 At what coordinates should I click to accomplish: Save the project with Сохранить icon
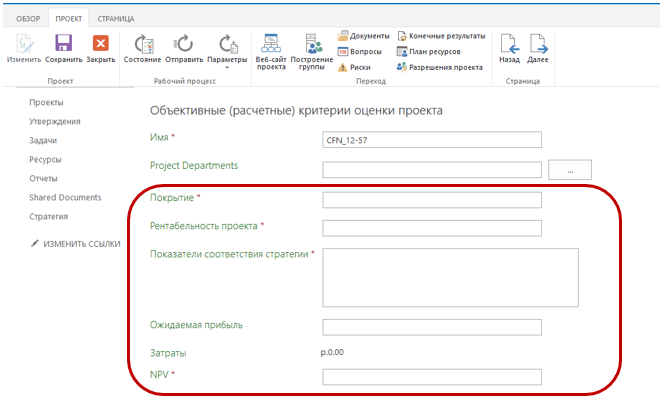64,48
